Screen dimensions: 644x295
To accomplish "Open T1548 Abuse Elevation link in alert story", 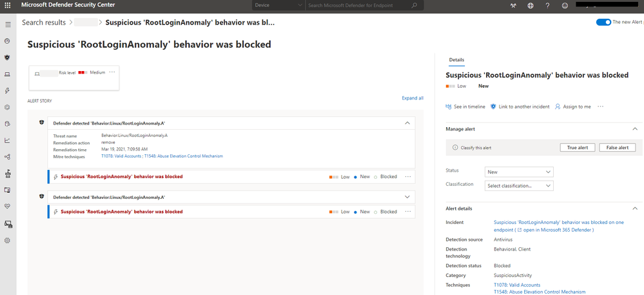I will (184, 156).
